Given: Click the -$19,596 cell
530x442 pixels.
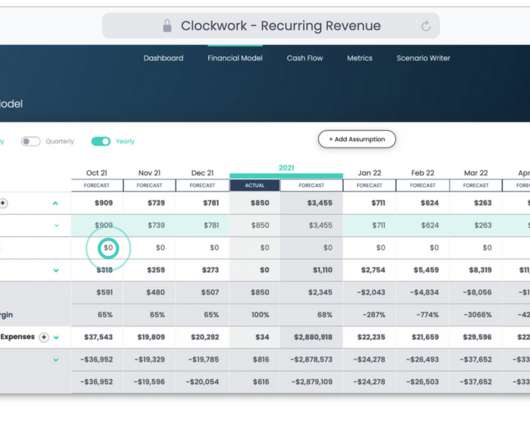Looking at the screenshot, I should (149, 382).
